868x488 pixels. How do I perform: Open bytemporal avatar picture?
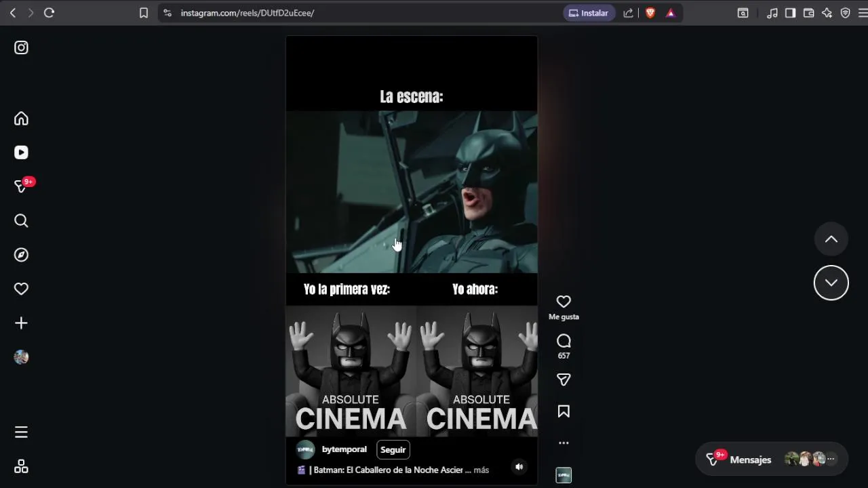pos(306,449)
